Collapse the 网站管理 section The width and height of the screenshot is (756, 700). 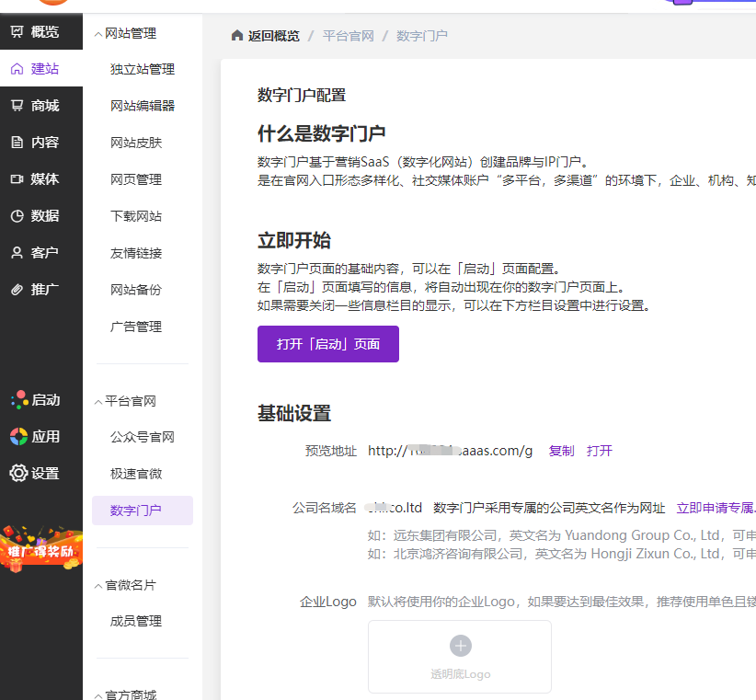(x=97, y=34)
